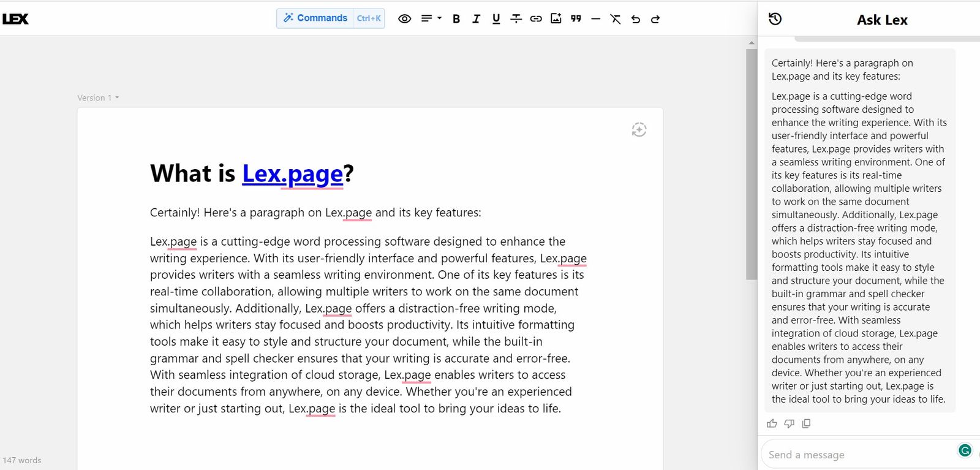
Task: Redo the last action
Action: pyautogui.click(x=655, y=19)
